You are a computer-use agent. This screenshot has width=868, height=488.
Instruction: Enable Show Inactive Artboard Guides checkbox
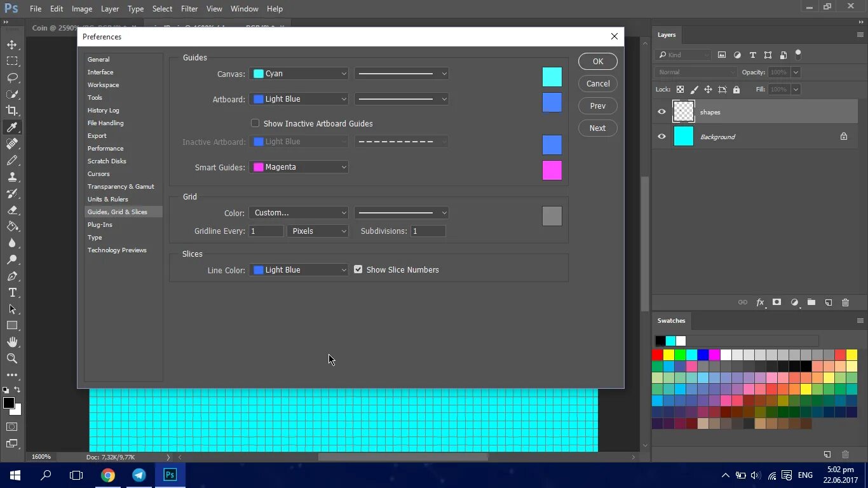click(255, 123)
